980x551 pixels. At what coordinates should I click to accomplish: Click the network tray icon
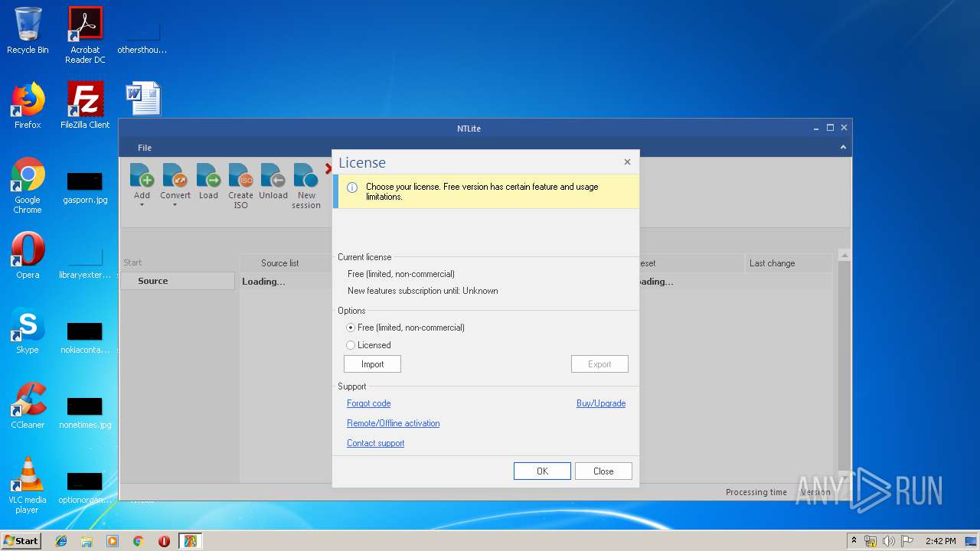pyautogui.click(x=871, y=541)
